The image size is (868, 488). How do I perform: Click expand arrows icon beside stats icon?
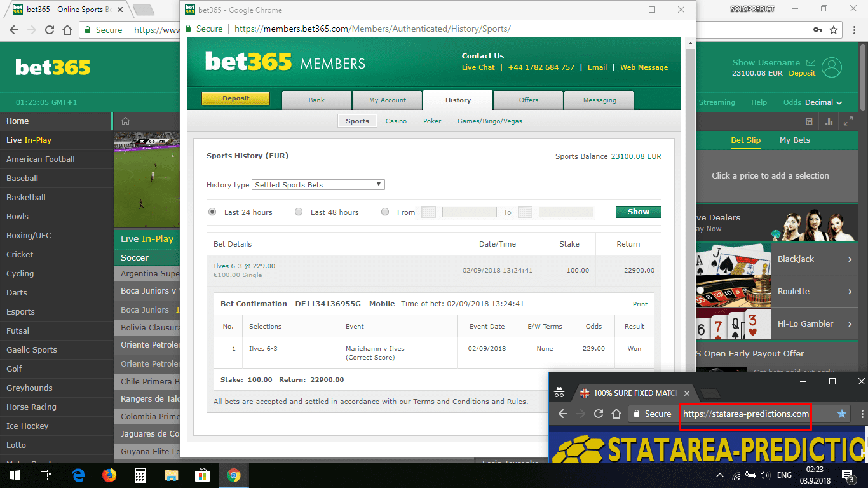click(x=848, y=121)
